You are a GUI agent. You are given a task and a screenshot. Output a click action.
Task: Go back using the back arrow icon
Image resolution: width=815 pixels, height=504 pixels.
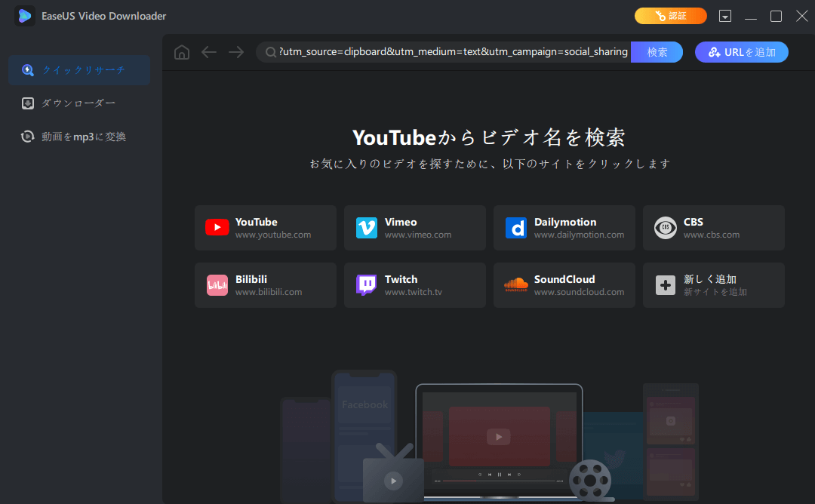208,52
